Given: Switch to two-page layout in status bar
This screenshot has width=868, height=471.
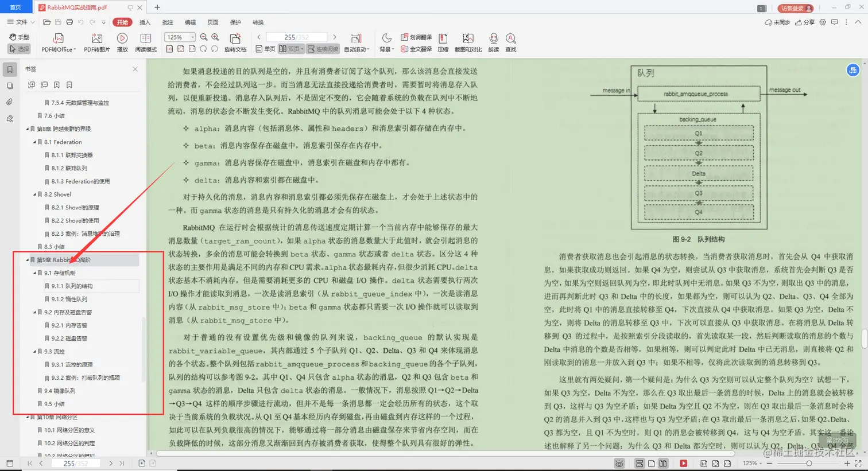Looking at the screenshot, I should click(663, 464).
